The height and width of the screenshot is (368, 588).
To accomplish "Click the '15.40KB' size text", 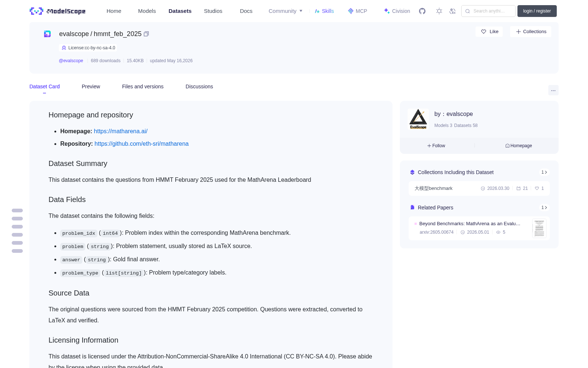I will click(x=135, y=61).
